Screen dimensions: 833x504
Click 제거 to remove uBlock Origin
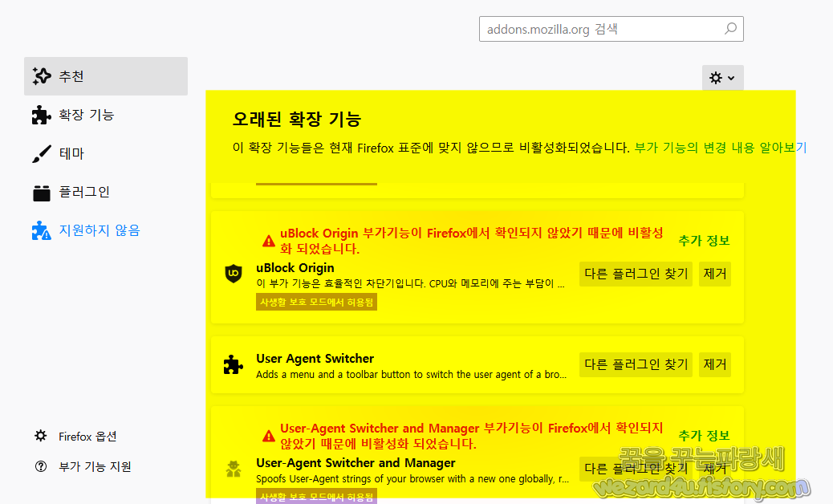(x=714, y=274)
